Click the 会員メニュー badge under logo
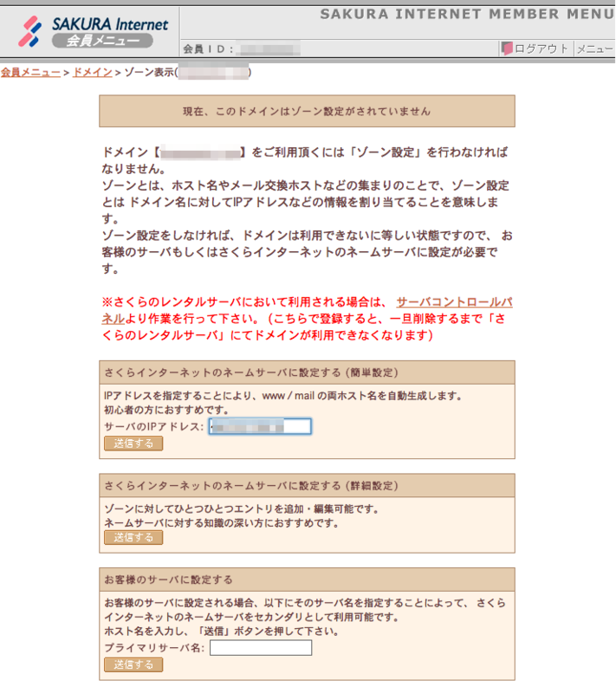616x693 pixels. coord(102,41)
